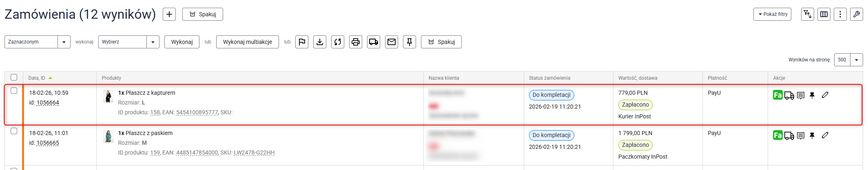Edit order 1056665 with the pencil icon
868x170 pixels.
(x=825, y=135)
